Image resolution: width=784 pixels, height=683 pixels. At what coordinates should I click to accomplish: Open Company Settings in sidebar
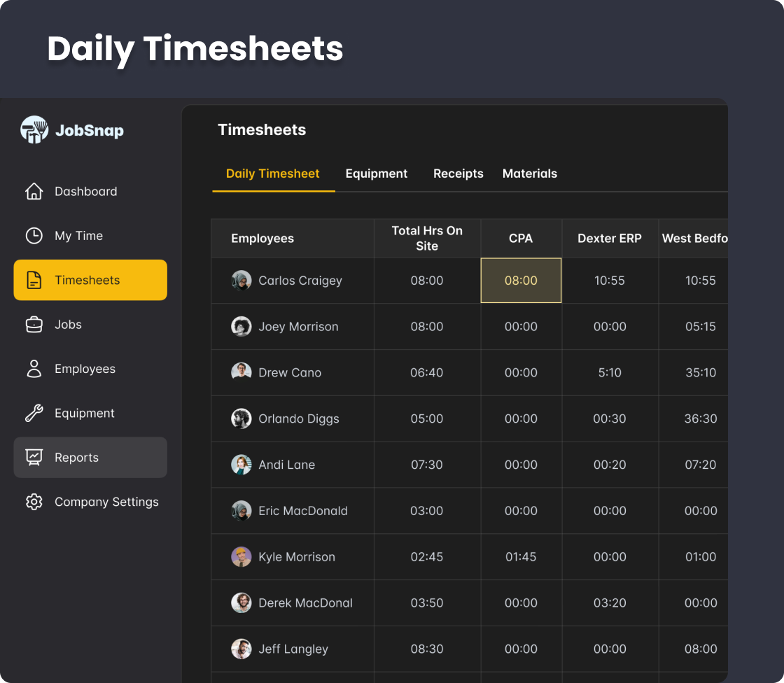click(x=90, y=502)
